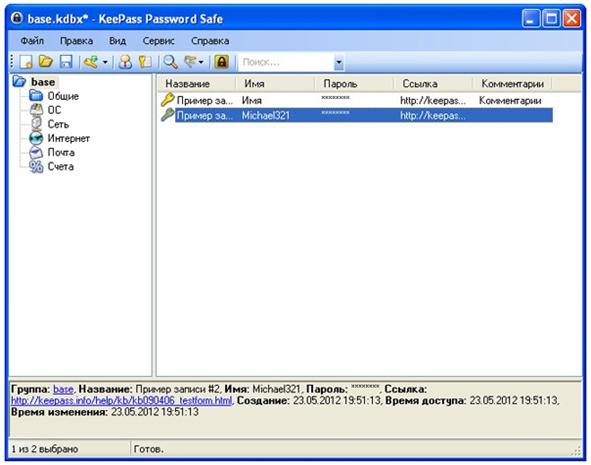Click the base open folder icon

pyautogui.click(x=19, y=81)
